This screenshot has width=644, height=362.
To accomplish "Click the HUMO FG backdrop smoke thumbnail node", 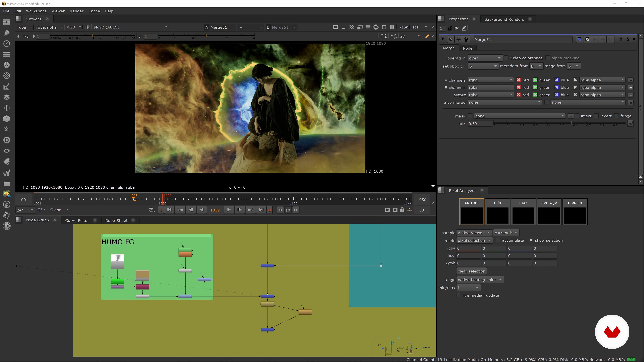I will 117,261.
